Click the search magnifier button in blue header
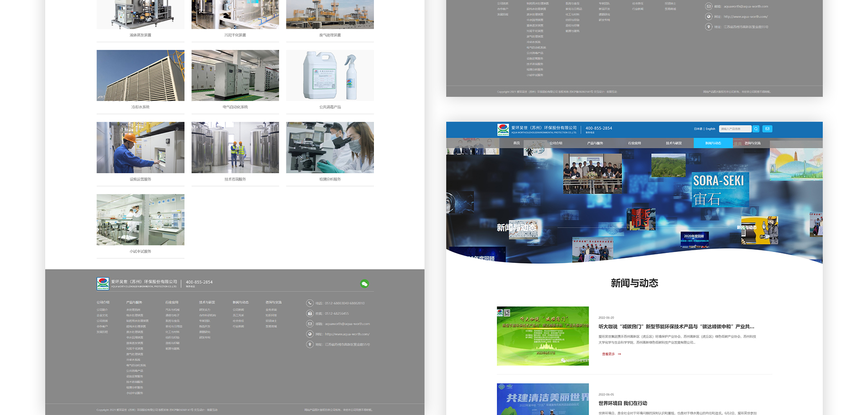The image size is (868, 415). (x=756, y=129)
